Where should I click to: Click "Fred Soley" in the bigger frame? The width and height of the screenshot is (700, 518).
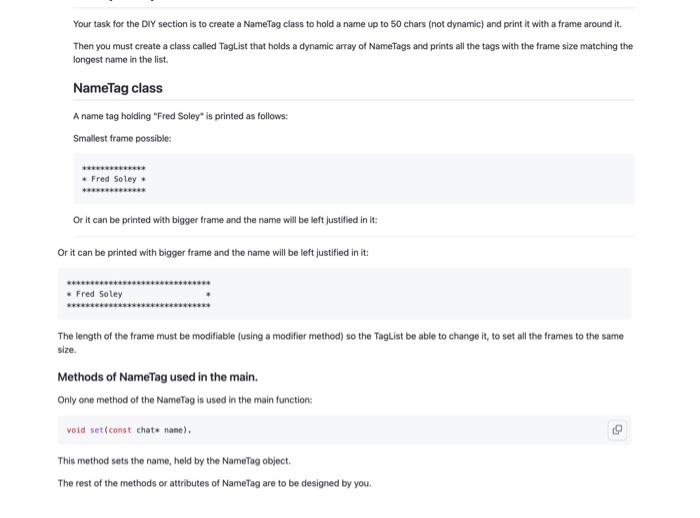coord(99,294)
